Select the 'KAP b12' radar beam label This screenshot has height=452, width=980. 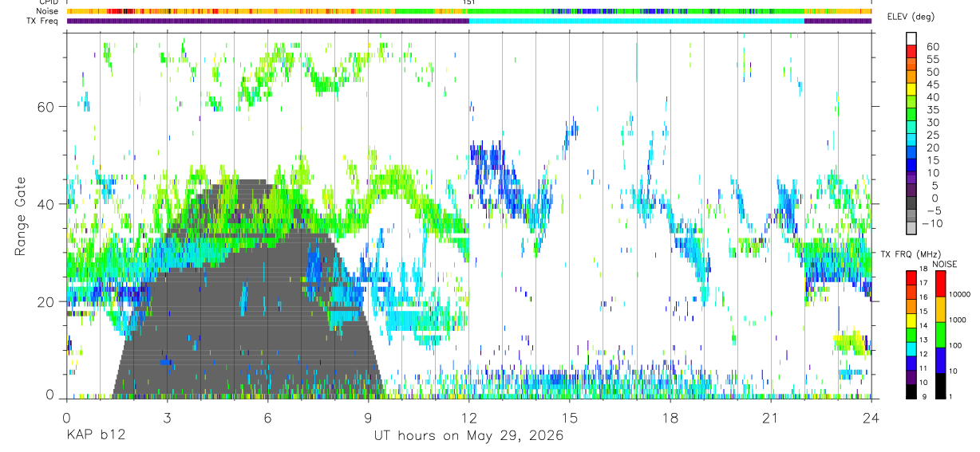click(95, 435)
